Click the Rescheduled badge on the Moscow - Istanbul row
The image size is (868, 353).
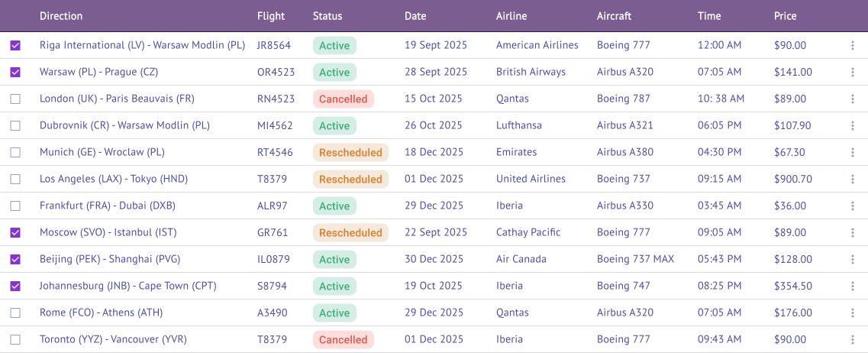(350, 233)
